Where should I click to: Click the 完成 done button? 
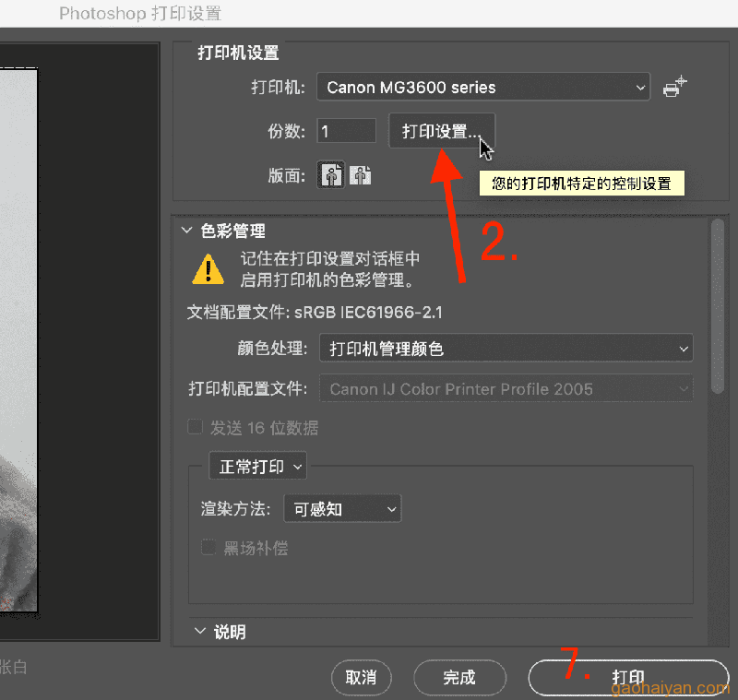[459, 678]
